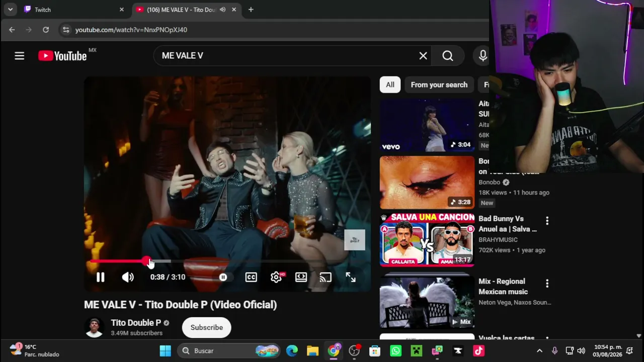Open WhatsApp from the taskbar
The width and height of the screenshot is (644, 362).
click(x=395, y=351)
